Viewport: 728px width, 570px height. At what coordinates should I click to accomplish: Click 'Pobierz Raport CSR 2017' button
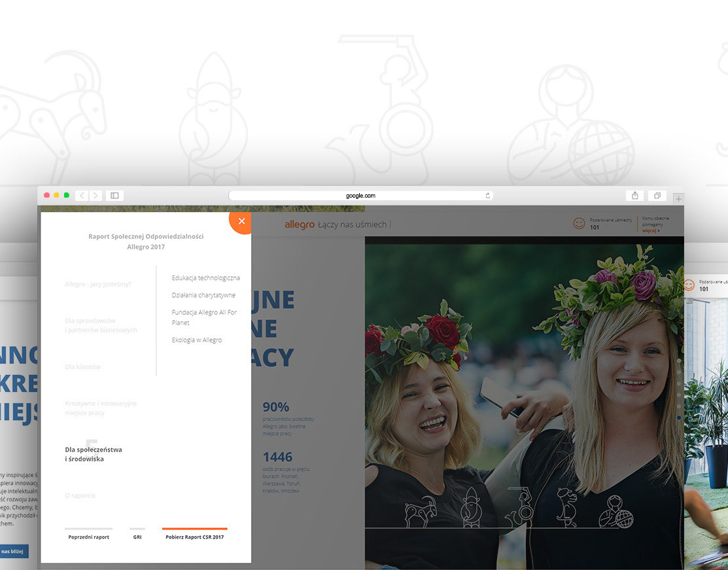tap(194, 535)
